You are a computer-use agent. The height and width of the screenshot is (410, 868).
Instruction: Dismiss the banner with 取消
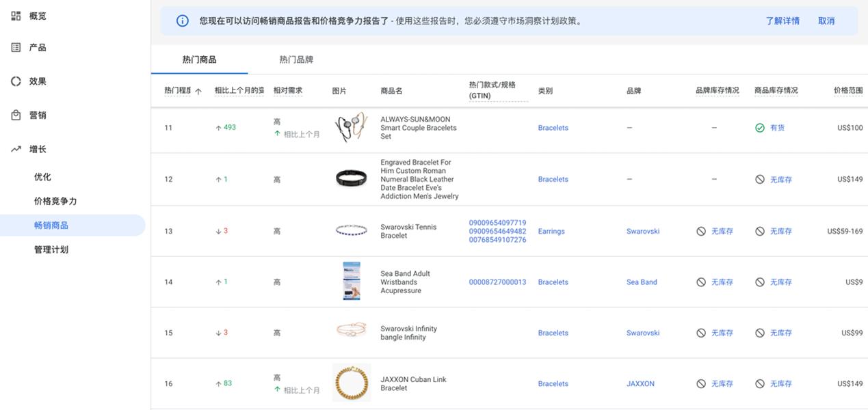pyautogui.click(x=826, y=20)
